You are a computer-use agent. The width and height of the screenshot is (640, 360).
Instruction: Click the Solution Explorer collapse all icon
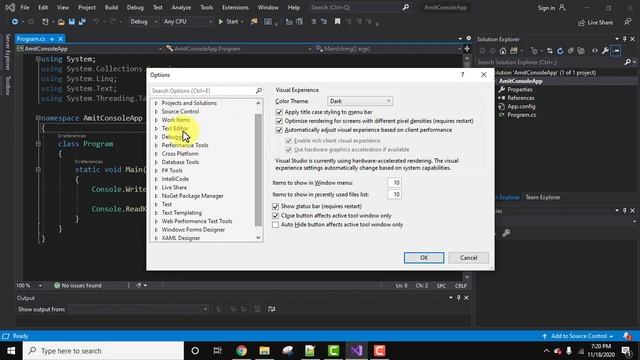570,51
